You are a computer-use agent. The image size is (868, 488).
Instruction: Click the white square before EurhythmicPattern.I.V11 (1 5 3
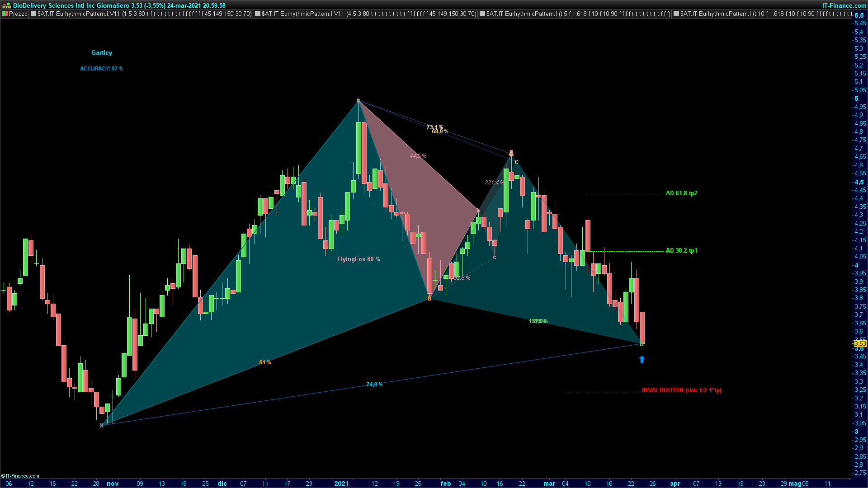pos(33,14)
